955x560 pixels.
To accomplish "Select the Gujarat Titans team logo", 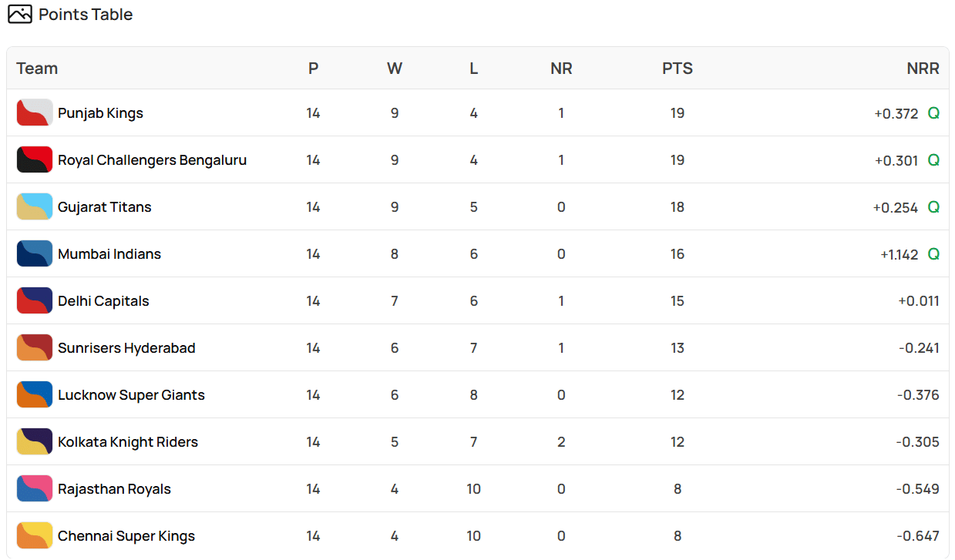I will pos(35,206).
